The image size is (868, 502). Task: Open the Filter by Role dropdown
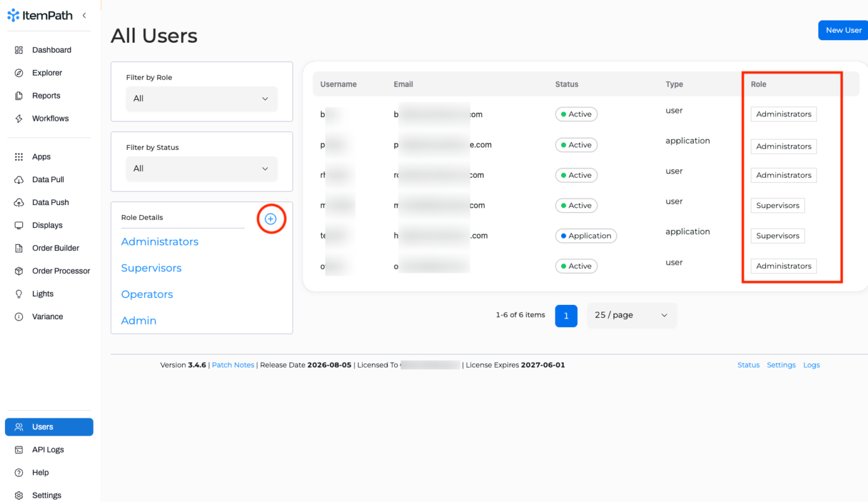(x=201, y=99)
